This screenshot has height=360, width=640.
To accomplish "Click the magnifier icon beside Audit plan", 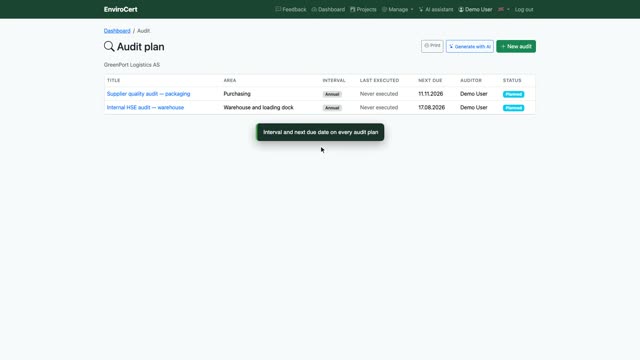I will tap(109, 46).
